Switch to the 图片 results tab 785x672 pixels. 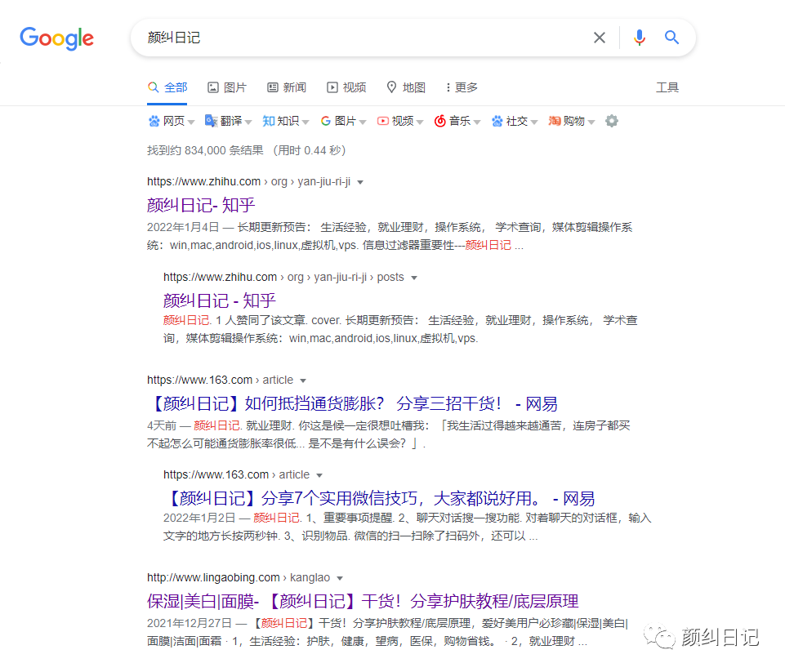click(x=227, y=87)
